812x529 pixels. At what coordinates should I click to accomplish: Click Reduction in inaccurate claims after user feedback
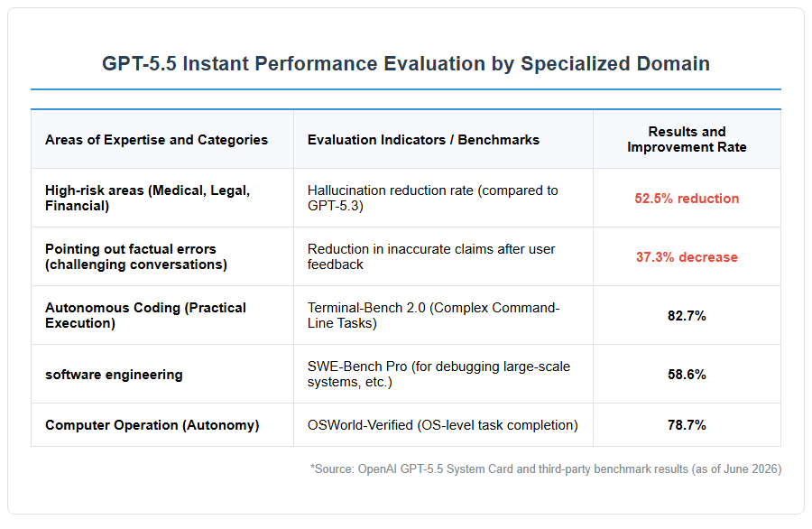click(431, 256)
